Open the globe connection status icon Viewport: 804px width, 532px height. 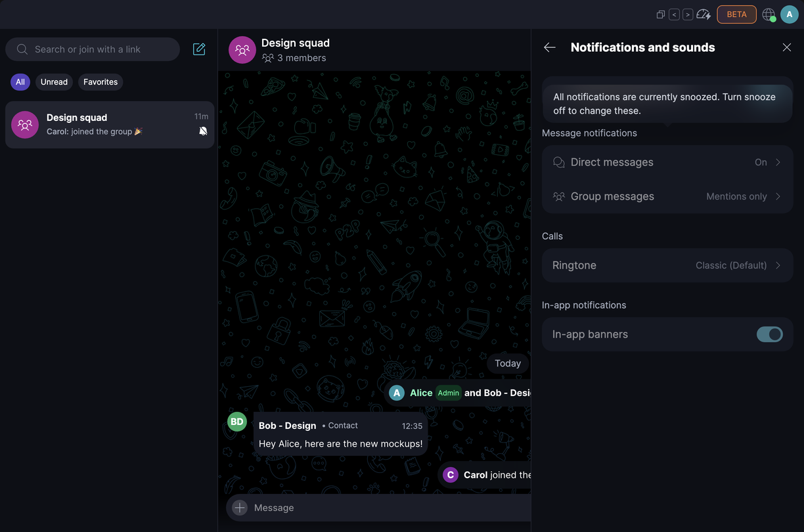769,14
